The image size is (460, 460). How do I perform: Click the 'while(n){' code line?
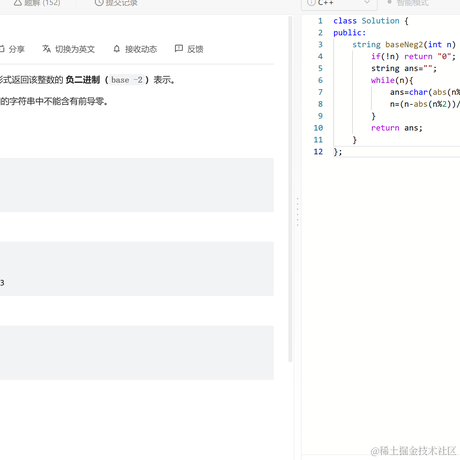(392, 80)
